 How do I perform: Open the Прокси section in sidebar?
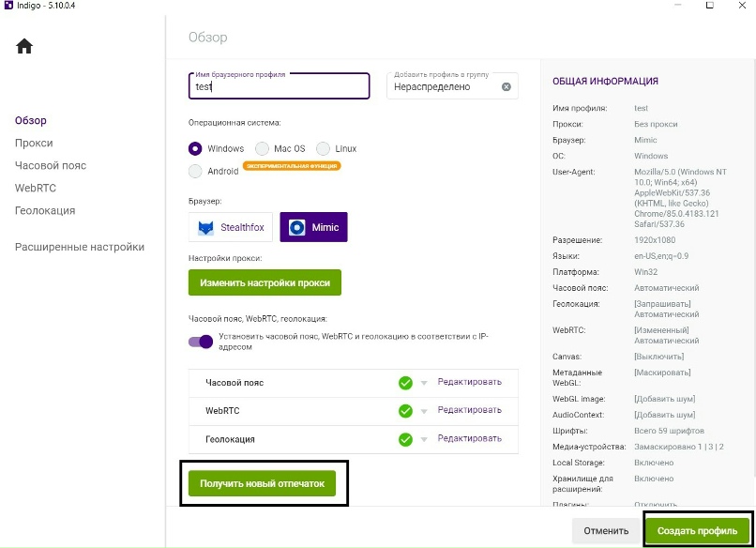(x=34, y=144)
